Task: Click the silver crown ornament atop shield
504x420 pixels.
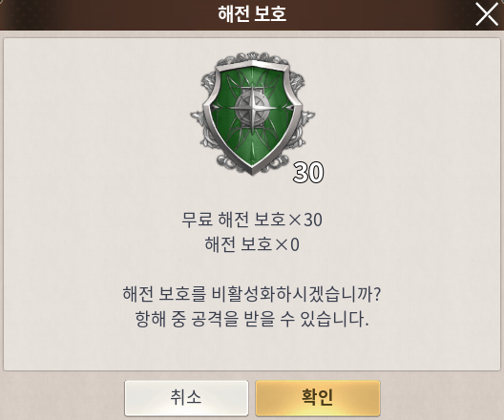Action: point(253,56)
